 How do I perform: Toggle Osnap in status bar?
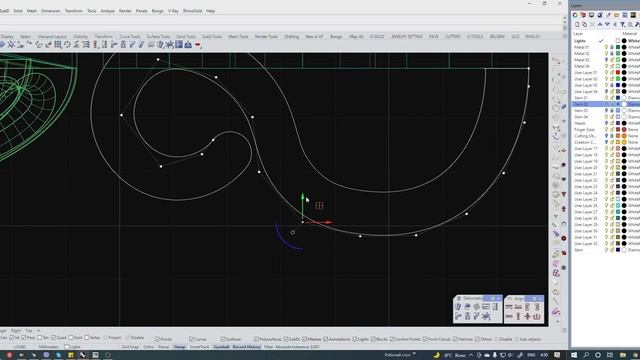click(x=179, y=347)
